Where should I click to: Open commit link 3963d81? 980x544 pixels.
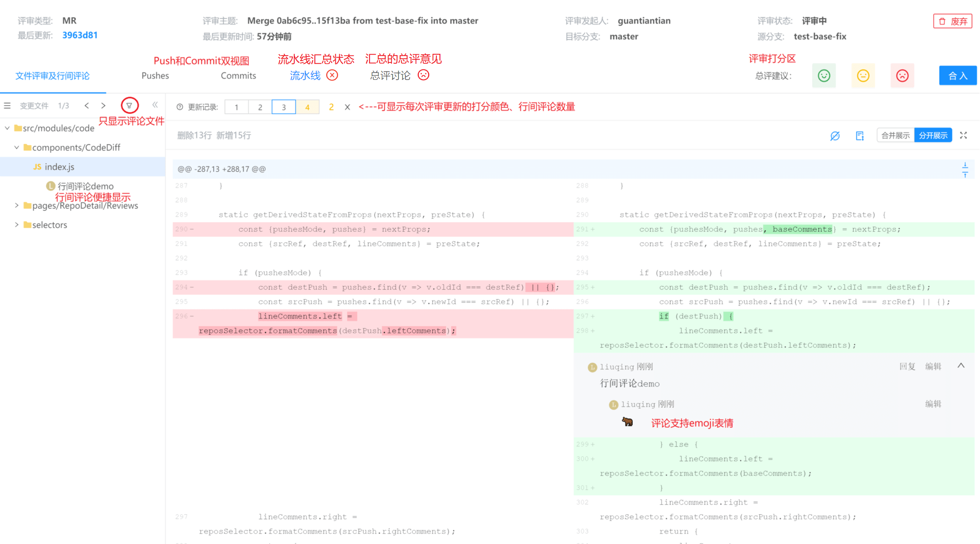tap(80, 36)
